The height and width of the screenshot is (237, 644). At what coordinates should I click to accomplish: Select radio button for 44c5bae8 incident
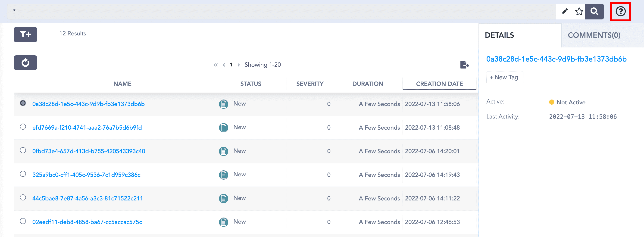23,197
